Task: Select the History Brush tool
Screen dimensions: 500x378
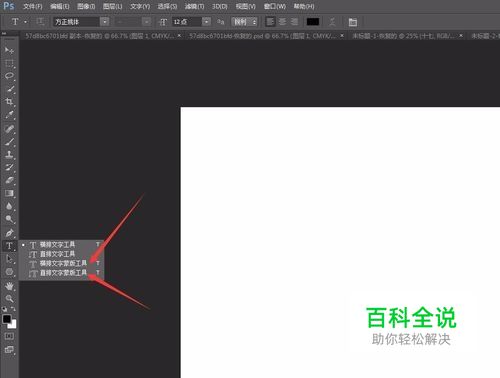Action: coord(9,167)
